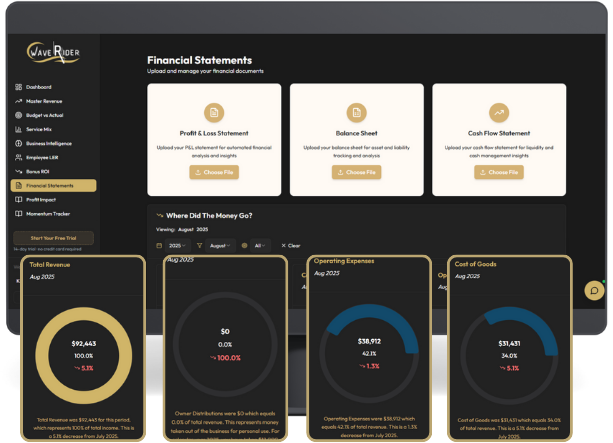Click the Cash Flow Statement card title

499,133
